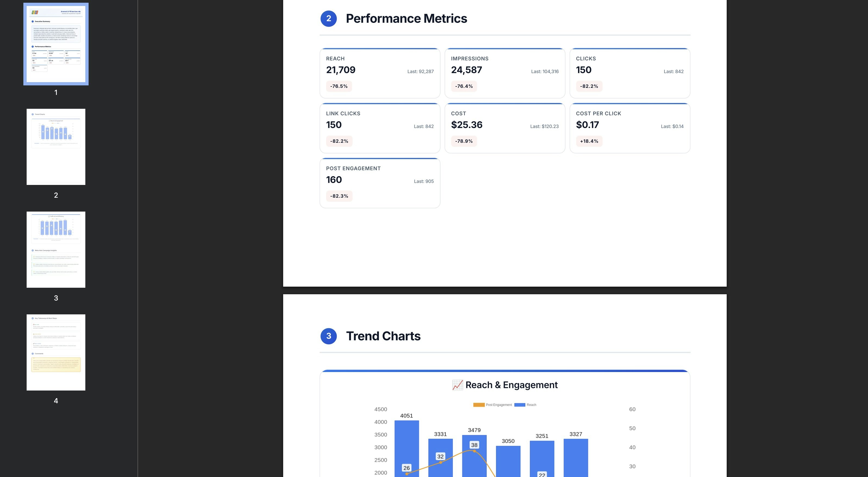Click the Performance Metrics heading
This screenshot has height=477, width=868.
pos(406,18)
